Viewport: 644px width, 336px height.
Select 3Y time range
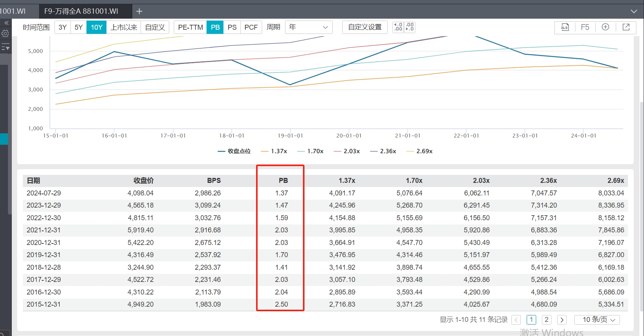(62, 27)
